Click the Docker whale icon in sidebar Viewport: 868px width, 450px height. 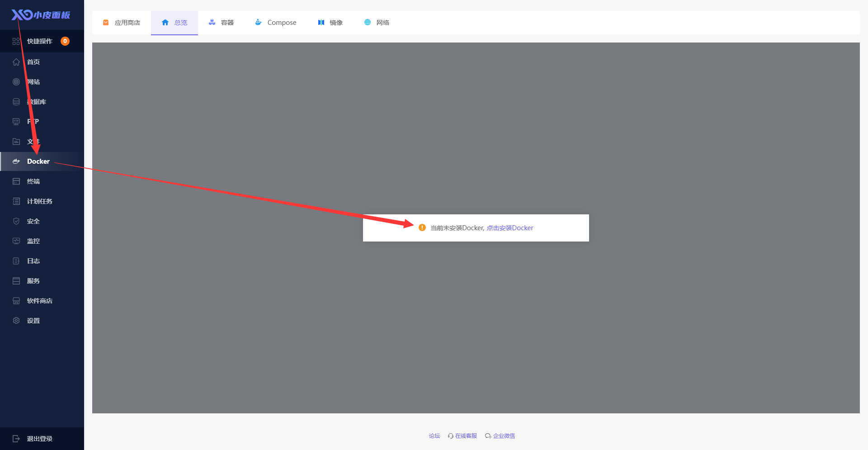[16, 161]
